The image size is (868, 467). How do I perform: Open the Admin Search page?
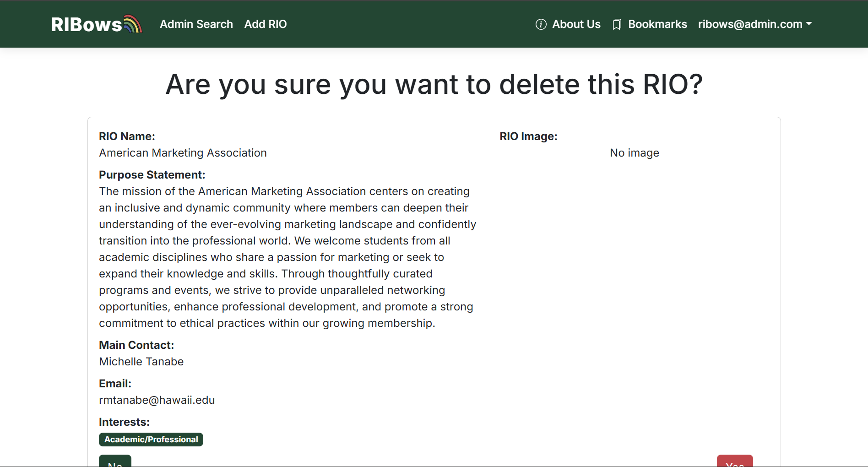click(196, 24)
